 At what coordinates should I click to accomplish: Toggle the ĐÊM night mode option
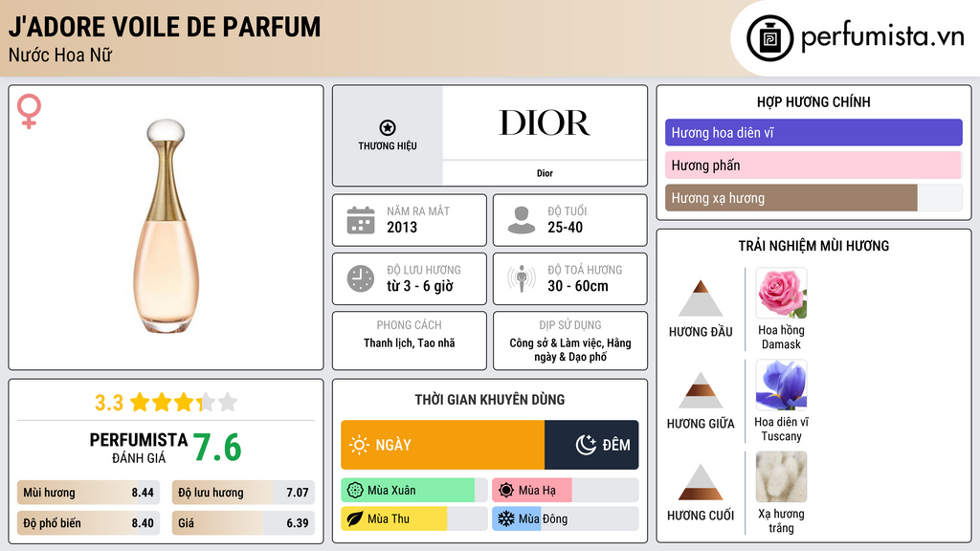591,445
